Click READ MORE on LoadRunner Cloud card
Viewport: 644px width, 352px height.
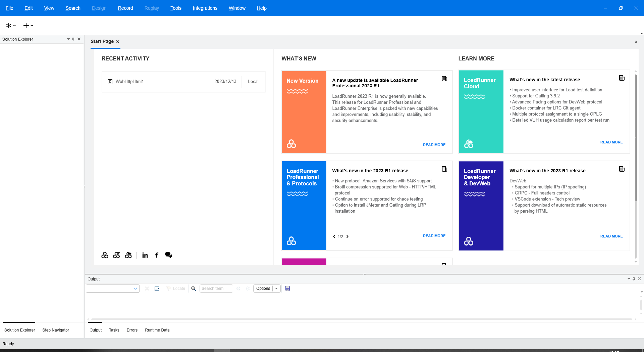pyautogui.click(x=611, y=142)
